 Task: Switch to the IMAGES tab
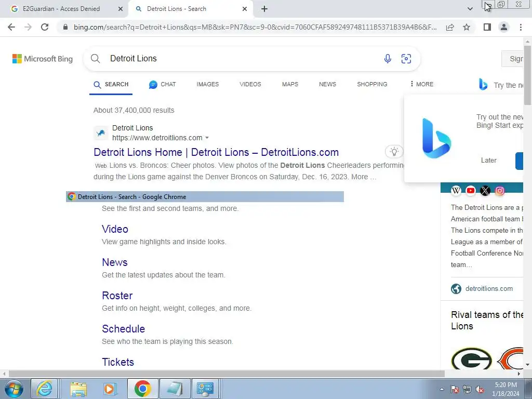coord(208,85)
